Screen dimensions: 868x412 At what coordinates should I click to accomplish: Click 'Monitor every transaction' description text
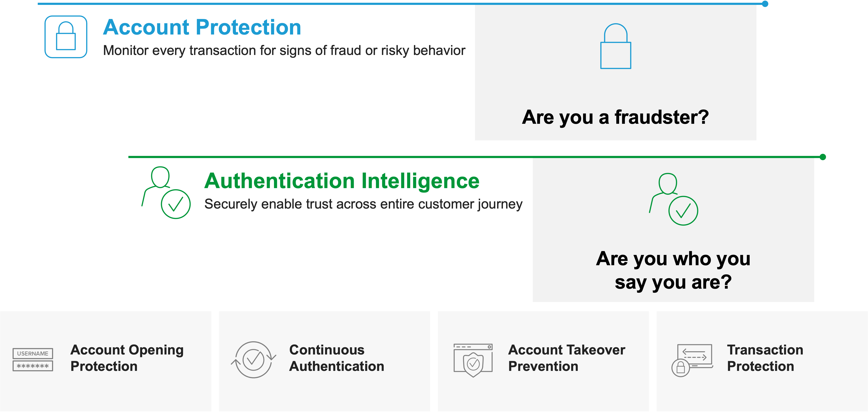284,50
